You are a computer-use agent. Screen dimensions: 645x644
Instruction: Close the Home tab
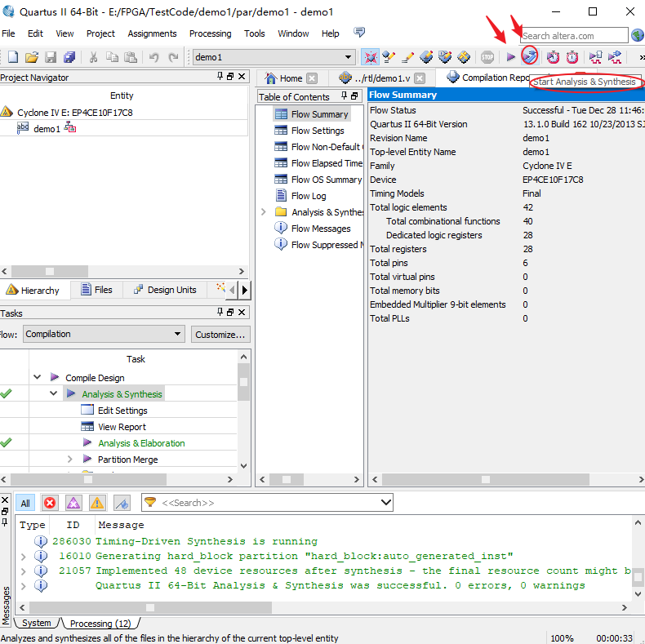tap(312, 78)
